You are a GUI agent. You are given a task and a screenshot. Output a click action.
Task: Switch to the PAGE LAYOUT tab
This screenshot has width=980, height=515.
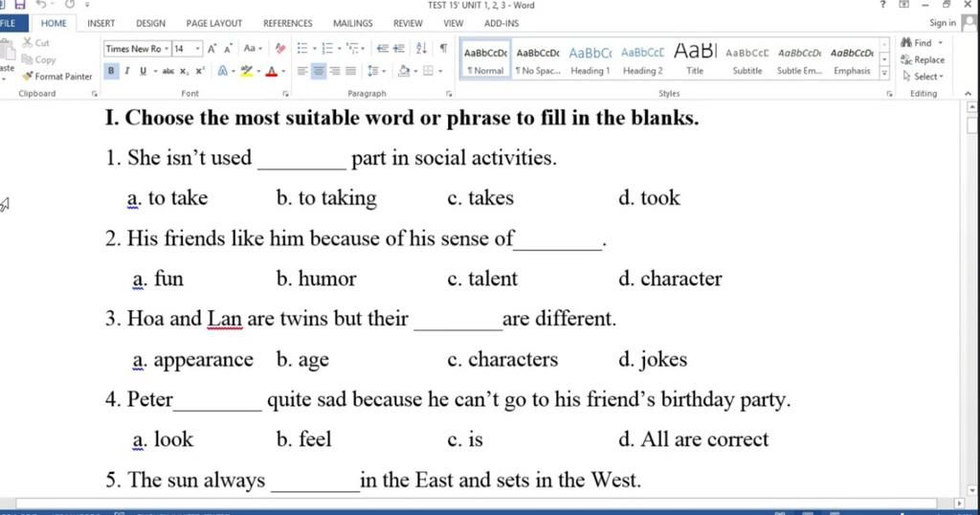213,23
